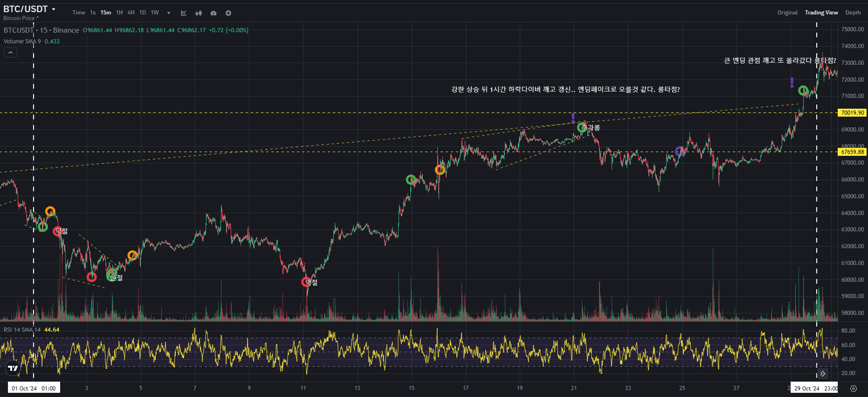Click the plus circle icon in toolbar
This screenshot has width=868, height=397.
click(228, 13)
